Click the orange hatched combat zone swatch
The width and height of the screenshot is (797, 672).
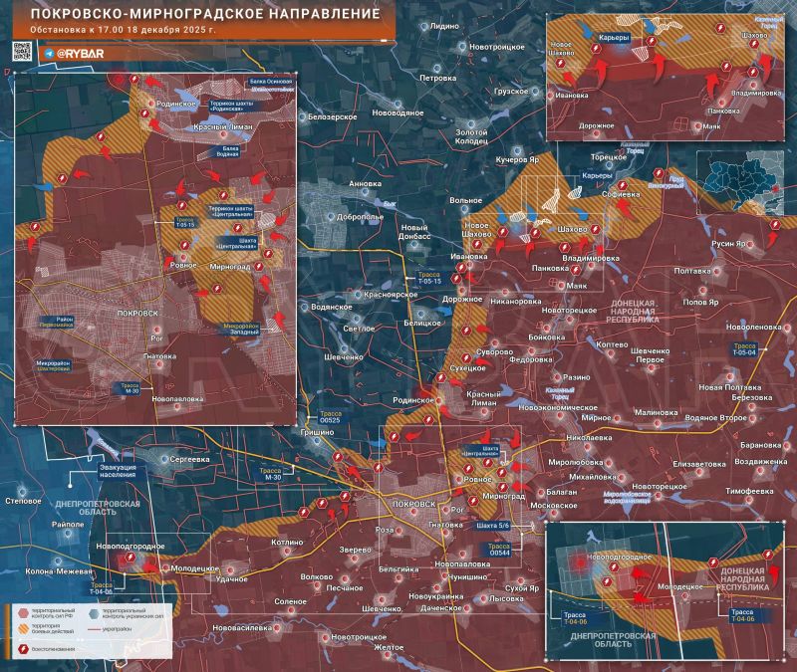23,628
